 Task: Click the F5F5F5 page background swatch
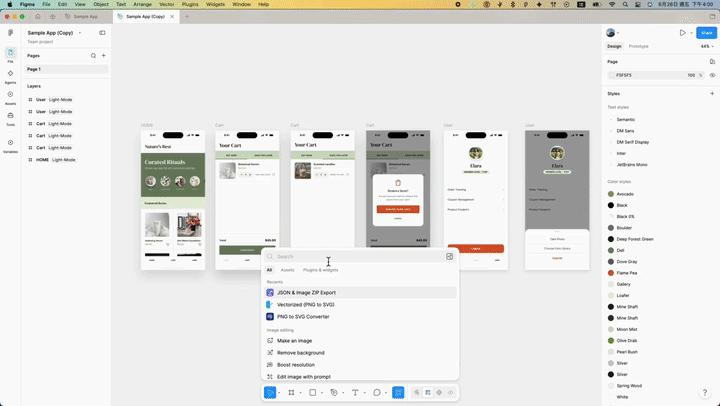point(611,75)
